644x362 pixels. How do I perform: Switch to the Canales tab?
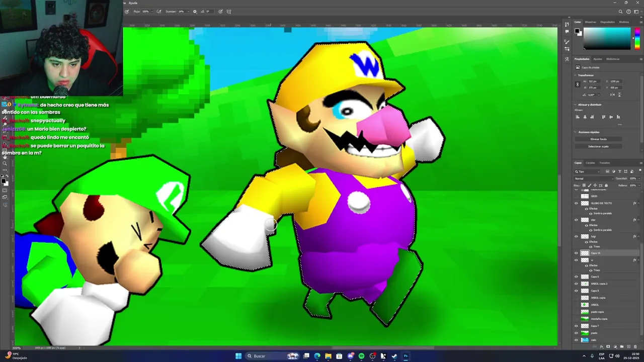590,163
